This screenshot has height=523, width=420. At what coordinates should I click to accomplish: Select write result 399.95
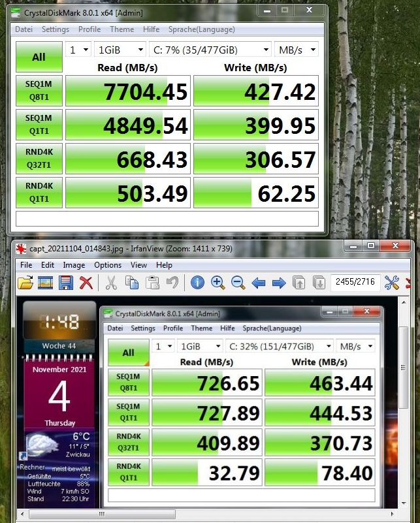256,125
